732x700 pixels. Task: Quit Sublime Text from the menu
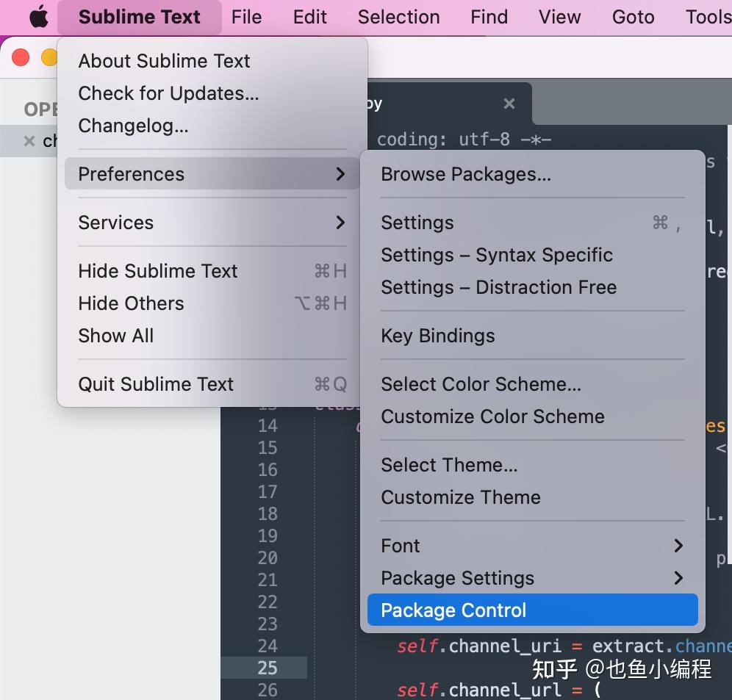156,384
